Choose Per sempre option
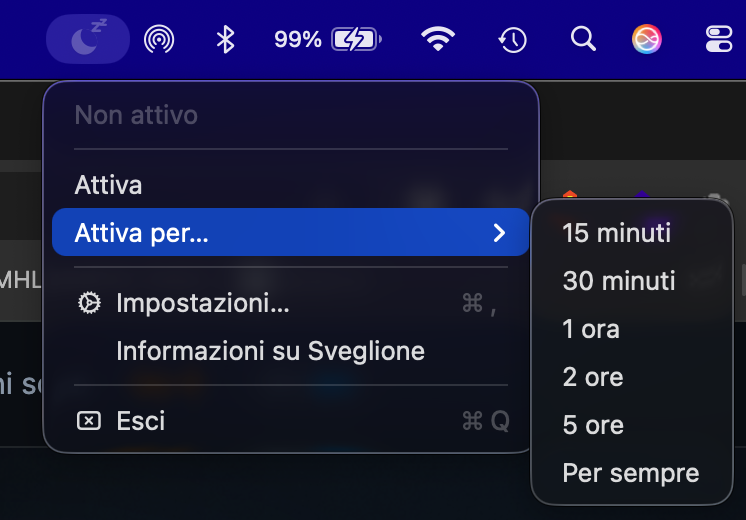The height and width of the screenshot is (520, 746). click(x=631, y=473)
